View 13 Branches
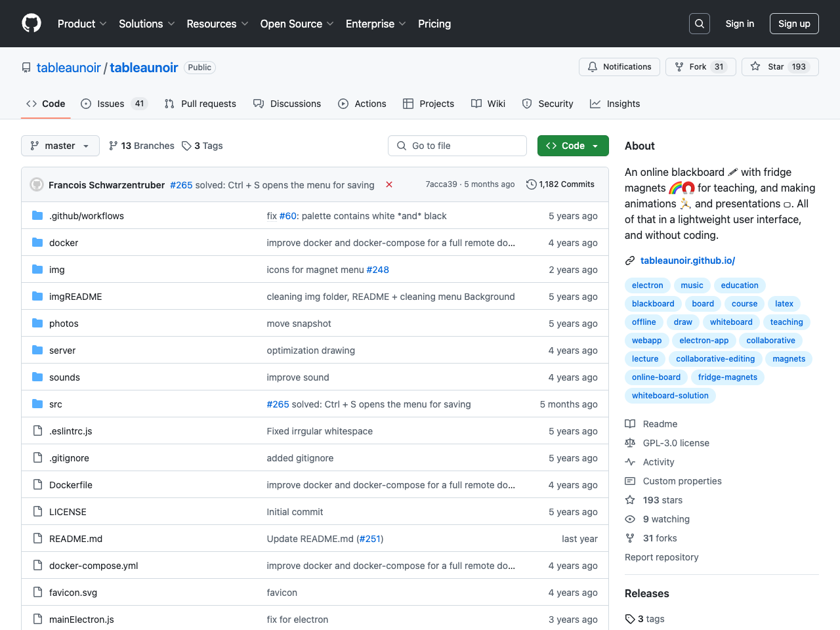 141,146
